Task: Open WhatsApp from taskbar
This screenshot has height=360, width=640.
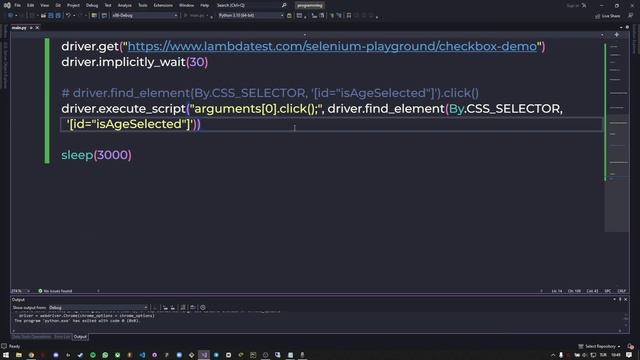Action: (105, 355)
